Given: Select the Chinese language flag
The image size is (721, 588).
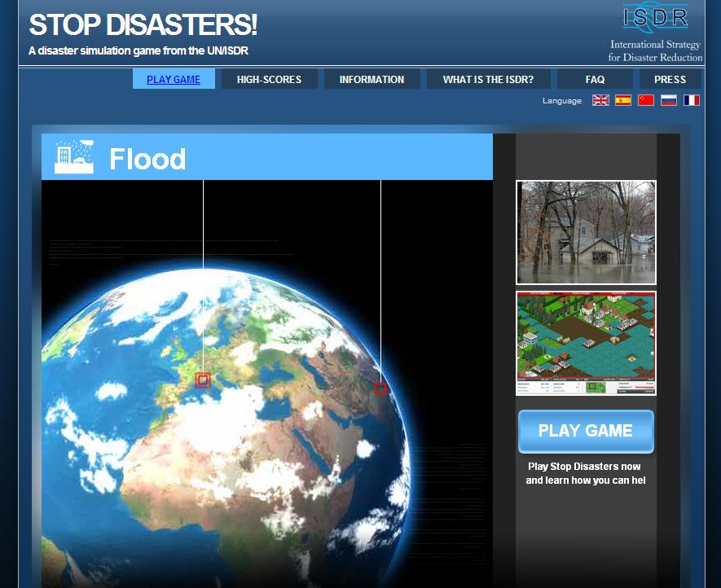Looking at the screenshot, I should pos(646,100).
